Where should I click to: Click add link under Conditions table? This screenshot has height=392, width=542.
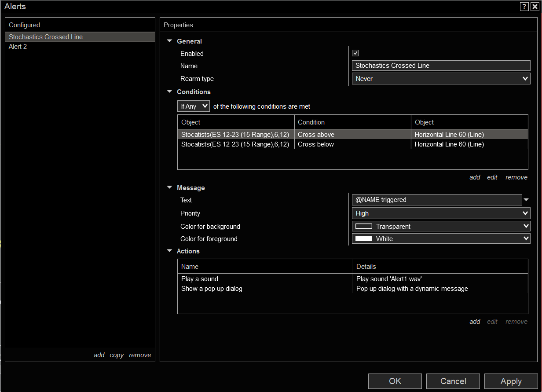[475, 177]
